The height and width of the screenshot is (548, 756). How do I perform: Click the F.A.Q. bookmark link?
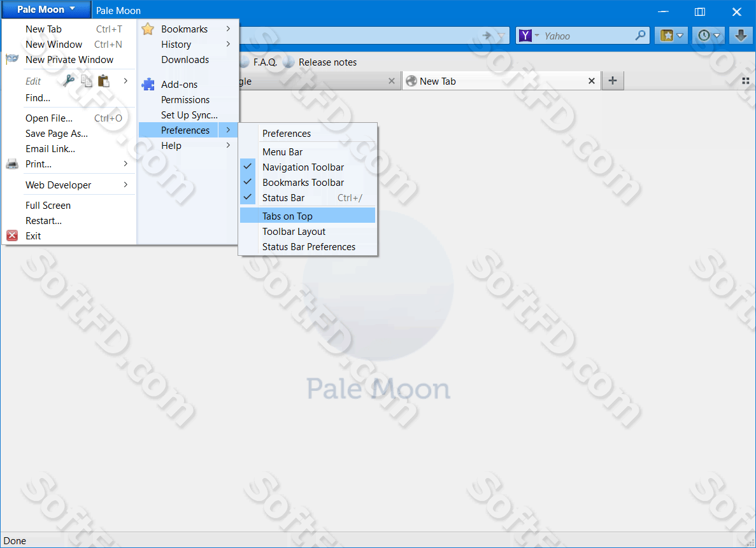tap(265, 62)
